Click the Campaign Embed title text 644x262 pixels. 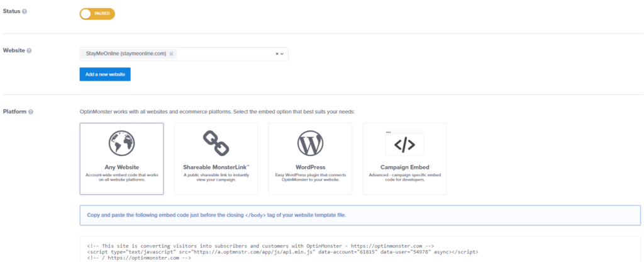point(404,168)
